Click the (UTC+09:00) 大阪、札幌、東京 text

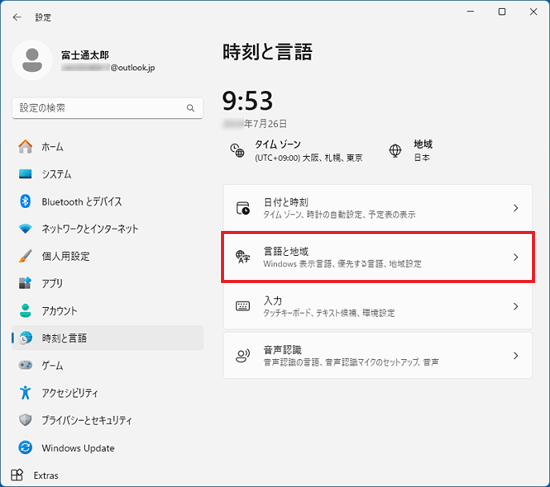point(309,158)
